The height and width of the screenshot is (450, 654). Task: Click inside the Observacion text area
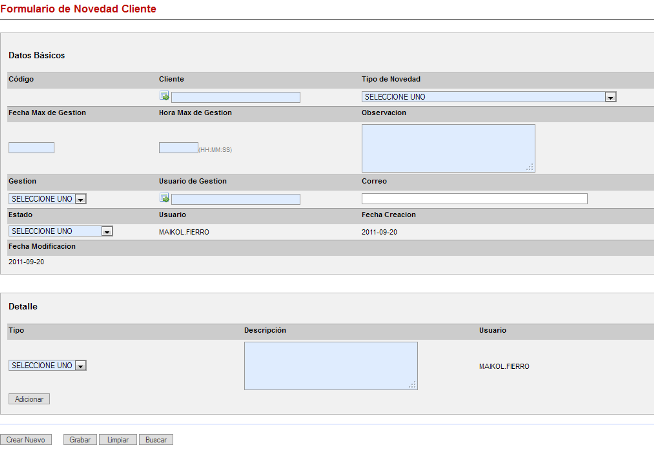tap(448, 148)
